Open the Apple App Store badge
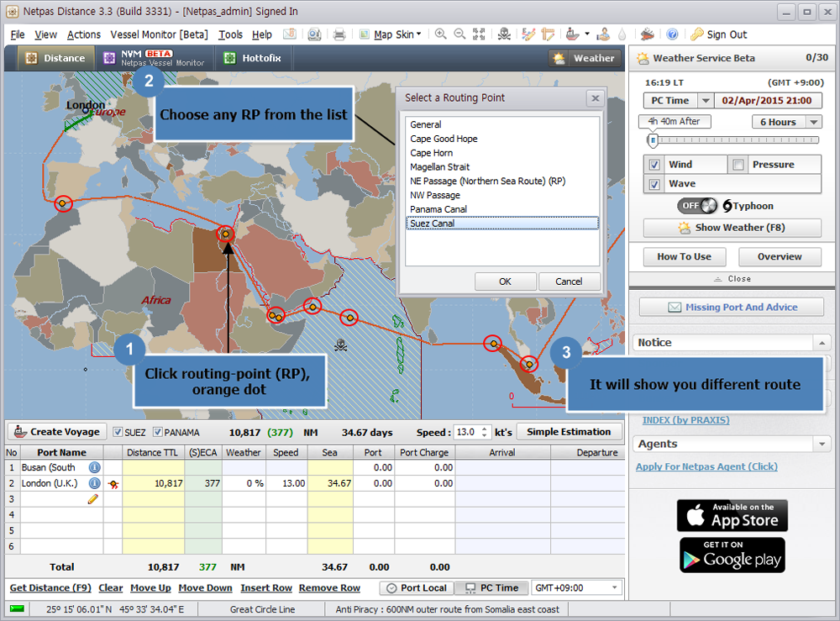Screen dimensions: 840x621 click(732, 515)
